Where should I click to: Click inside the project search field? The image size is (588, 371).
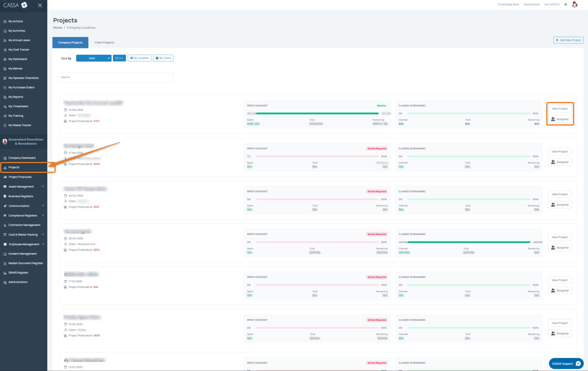click(x=116, y=77)
